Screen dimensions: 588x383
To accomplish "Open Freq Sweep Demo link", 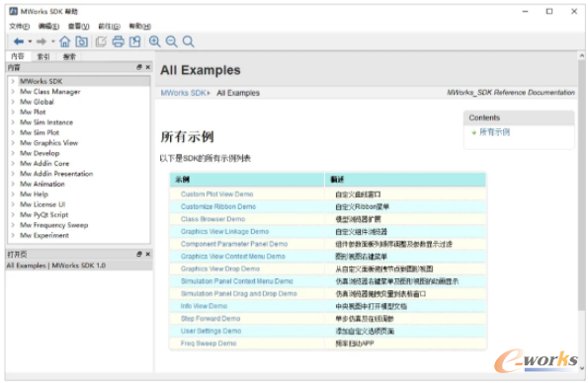I will coord(209,344).
